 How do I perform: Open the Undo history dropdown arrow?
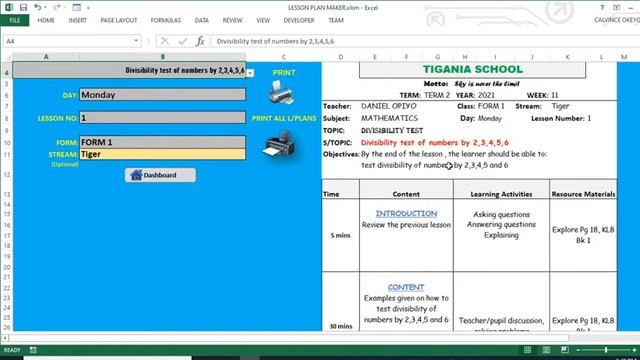45,7
